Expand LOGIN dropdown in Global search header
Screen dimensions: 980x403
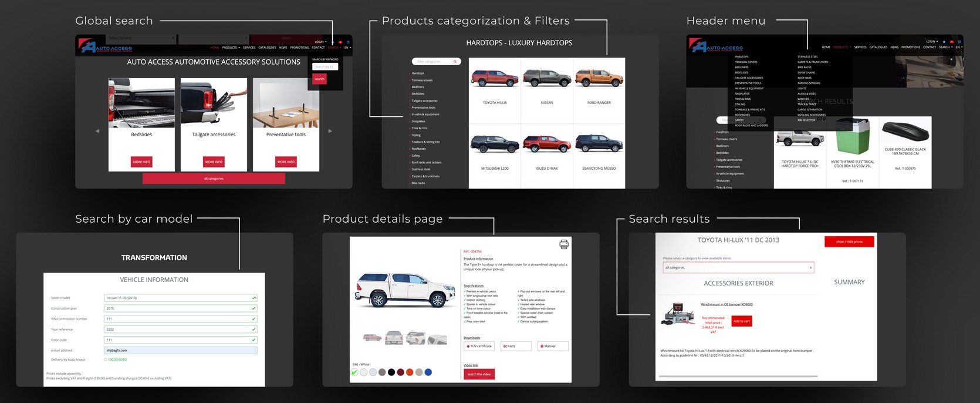coord(321,42)
